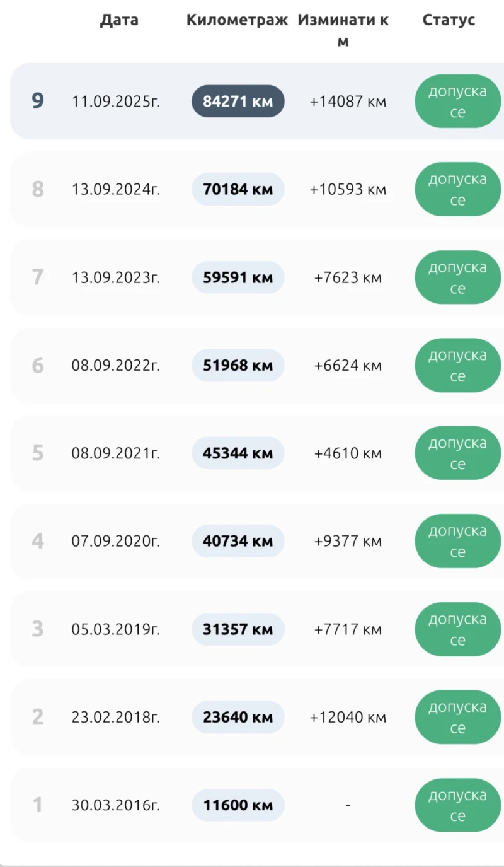This screenshot has width=504, height=867.
Task: Click the date 05.03.2019г.
Action: click(x=115, y=629)
